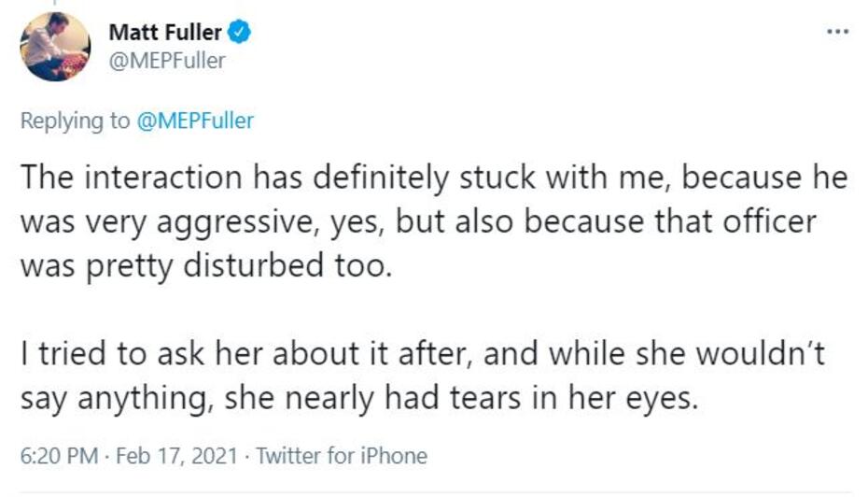Click the Matt Fuller display name
This screenshot has width=868, height=497.
(165, 32)
